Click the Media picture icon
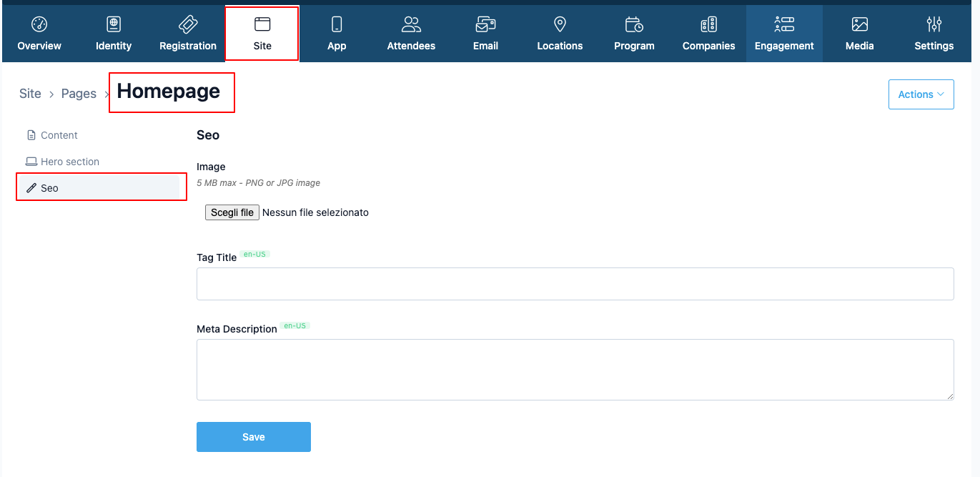Viewport: 980px width, 477px height. pos(859,24)
